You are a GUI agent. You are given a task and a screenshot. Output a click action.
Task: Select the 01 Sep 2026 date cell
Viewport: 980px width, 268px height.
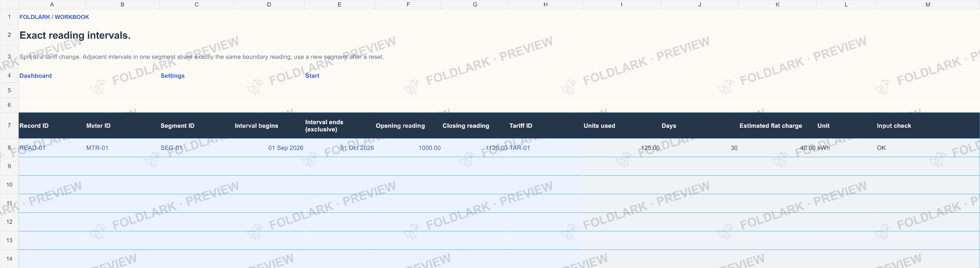[x=269, y=148]
